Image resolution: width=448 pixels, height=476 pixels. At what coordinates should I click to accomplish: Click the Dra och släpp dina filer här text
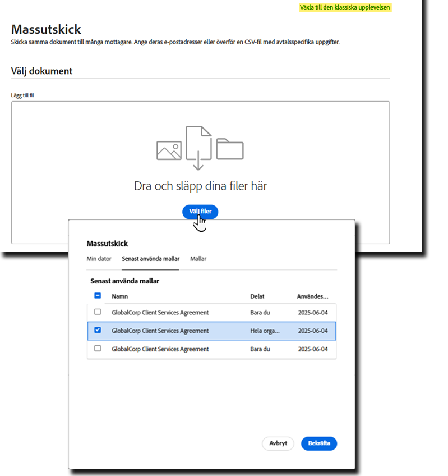click(x=200, y=186)
